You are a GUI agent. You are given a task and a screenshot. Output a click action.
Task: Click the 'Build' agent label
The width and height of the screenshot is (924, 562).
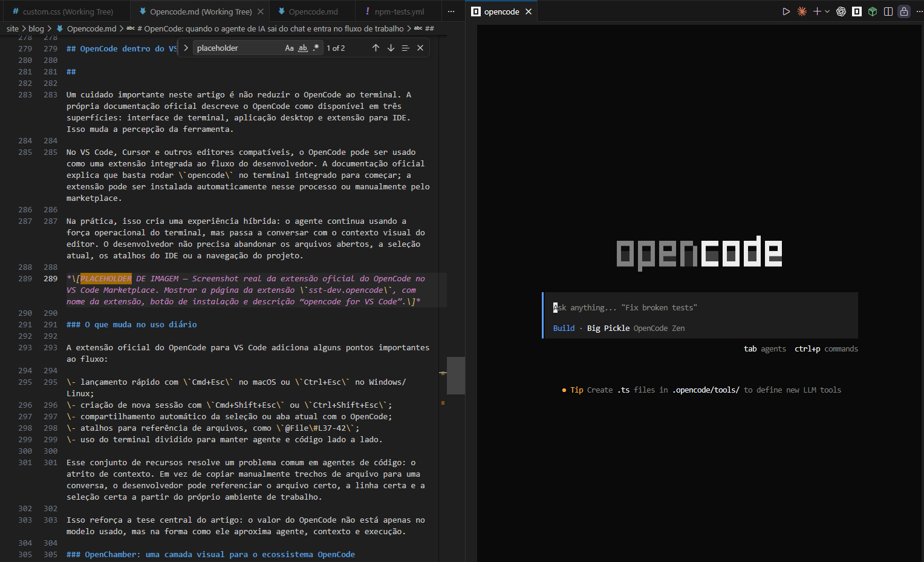point(564,328)
